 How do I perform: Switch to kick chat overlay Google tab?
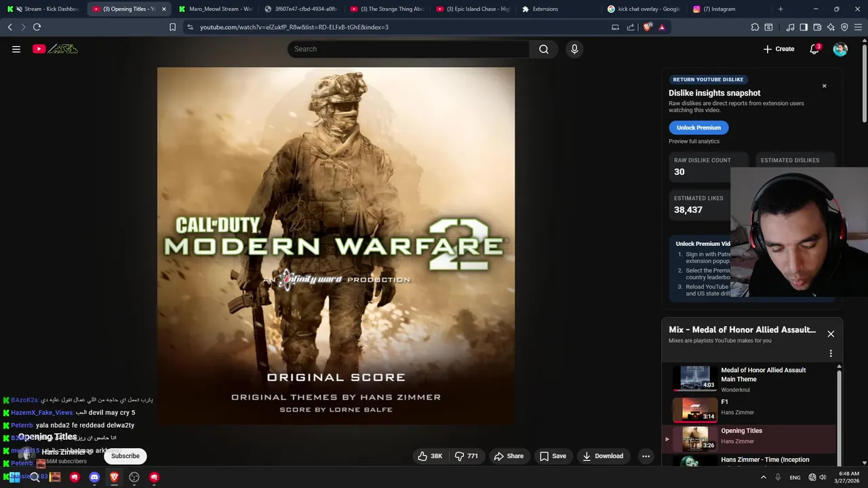(644, 9)
